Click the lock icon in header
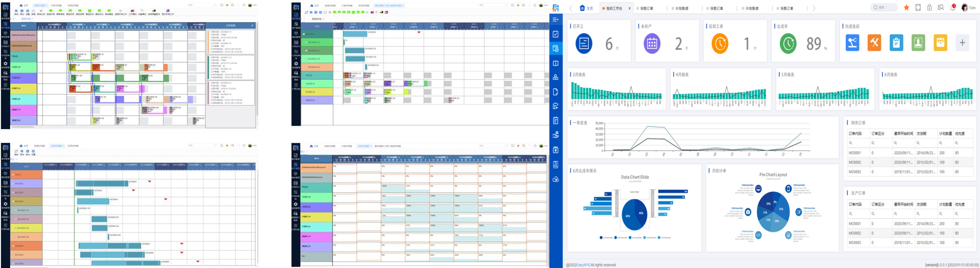Image resolution: width=980 pixels, height=268 pixels. pyautogui.click(x=929, y=8)
